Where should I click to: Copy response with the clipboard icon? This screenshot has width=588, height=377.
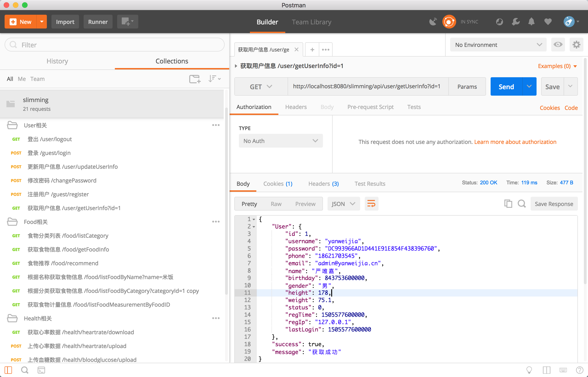508,204
